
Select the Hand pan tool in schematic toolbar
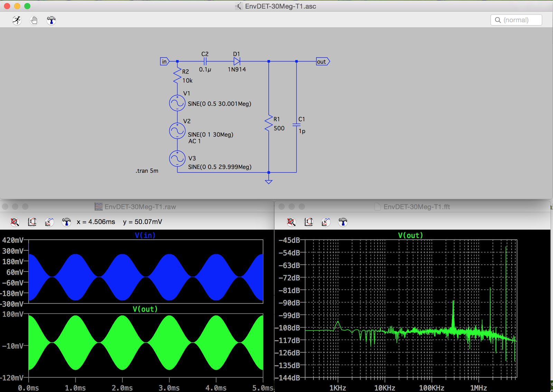point(34,20)
